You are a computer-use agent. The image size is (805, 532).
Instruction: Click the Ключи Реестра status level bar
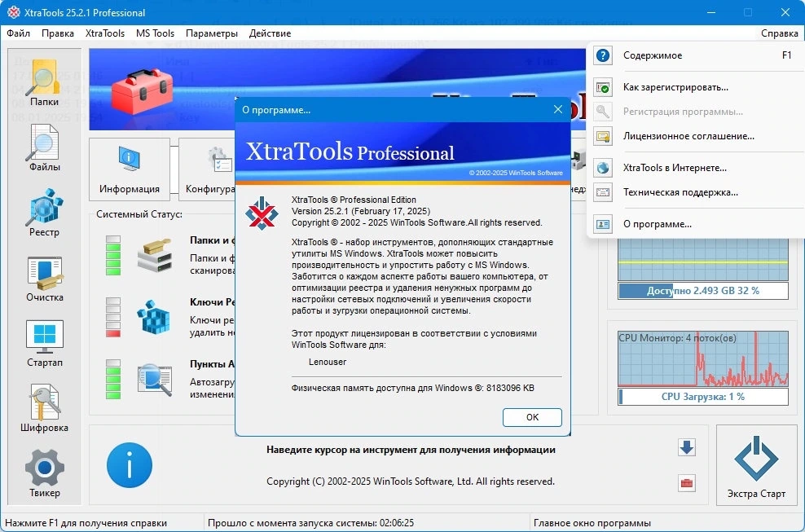point(113,318)
